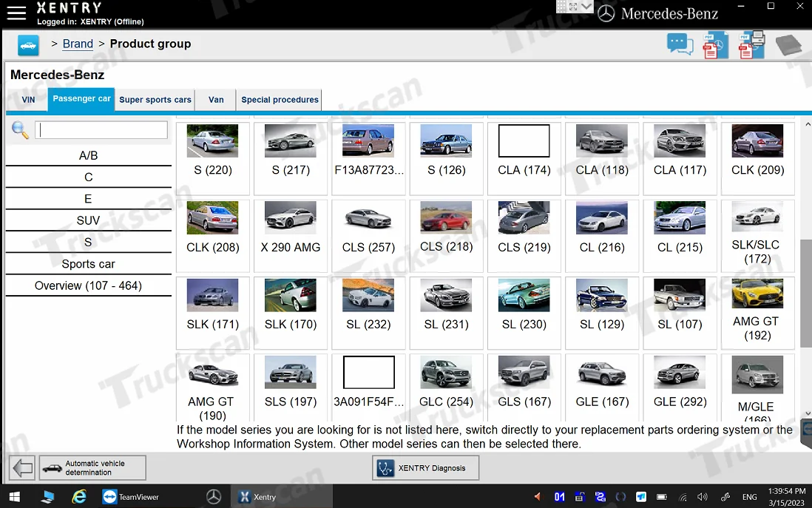Select the CLS (218) model
Screen dimensions: 812x508
click(447, 236)
